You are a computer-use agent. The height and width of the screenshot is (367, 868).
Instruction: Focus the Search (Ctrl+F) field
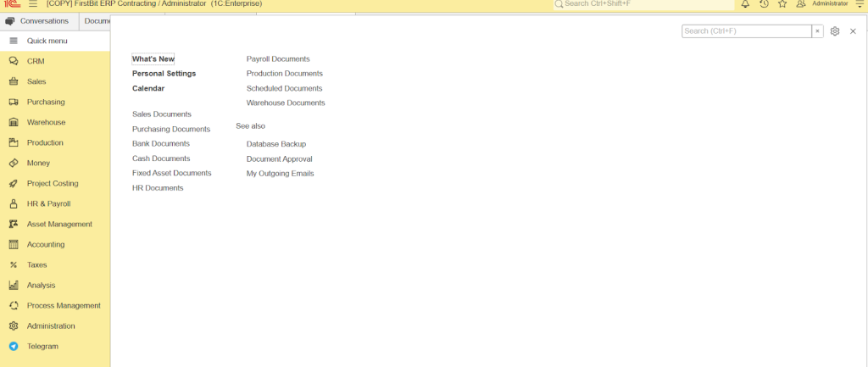(x=747, y=31)
